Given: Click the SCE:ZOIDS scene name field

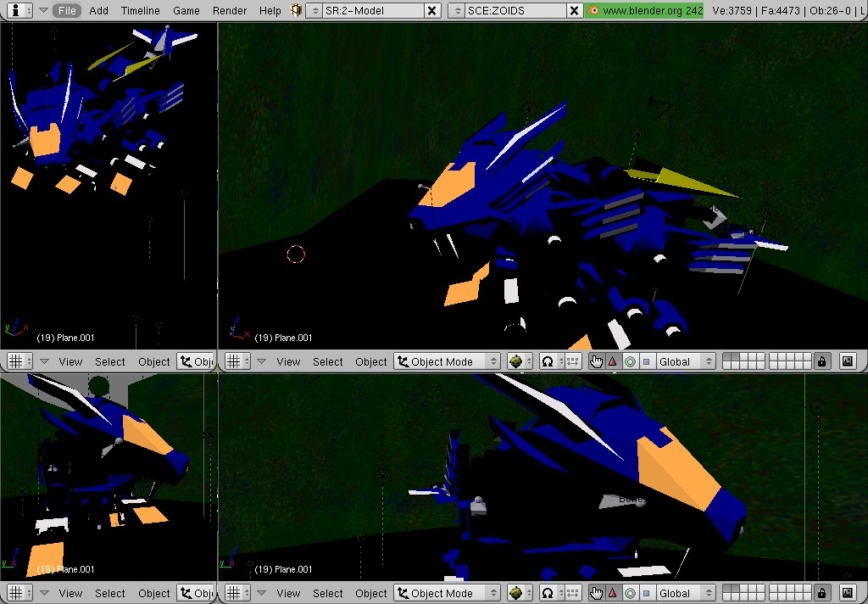Looking at the screenshot, I should click(516, 10).
